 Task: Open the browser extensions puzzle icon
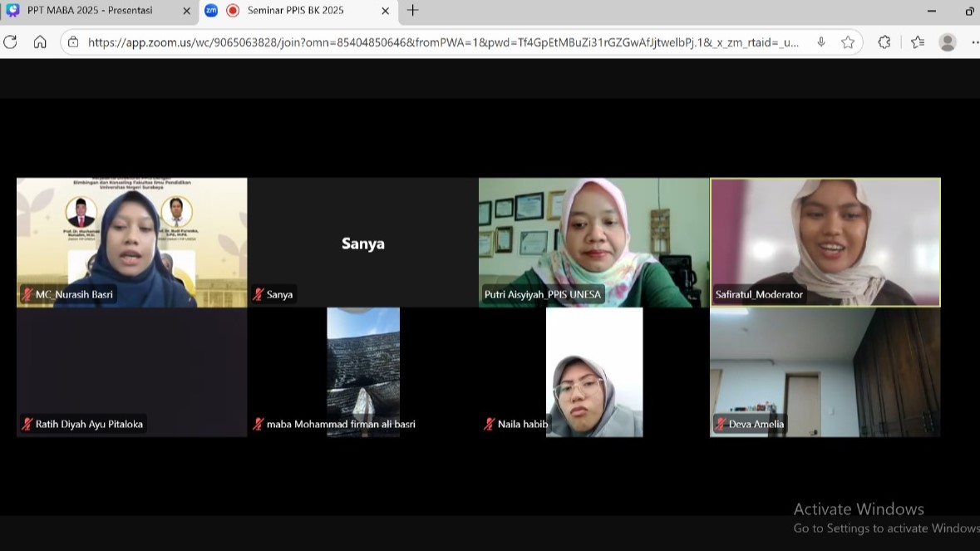click(x=884, y=42)
